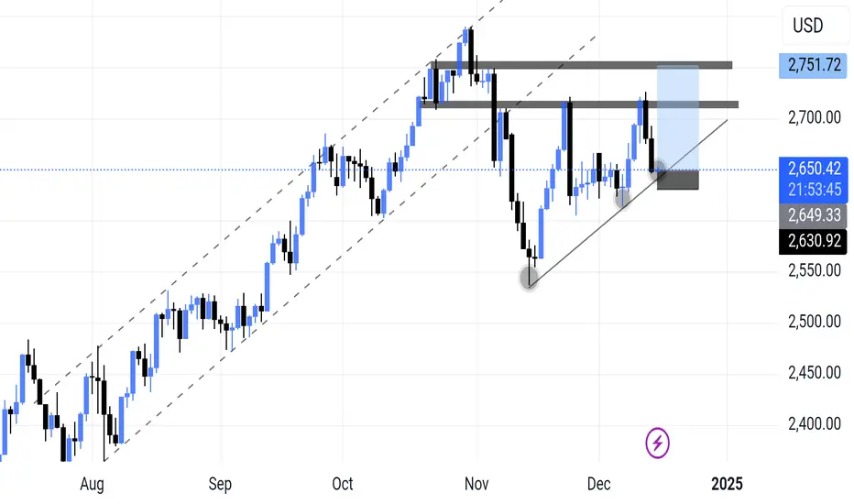The height and width of the screenshot is (504, 854).
Task: Click the 2,751.72 price label
Action: [x=813, y=65]
